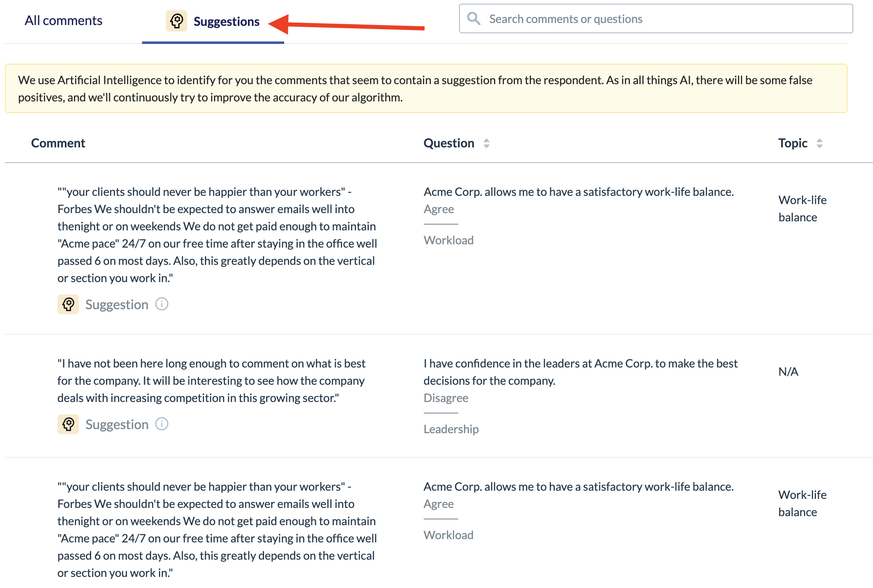Select the last 'your clients should never be happier' comment

(x=217, y=530)
